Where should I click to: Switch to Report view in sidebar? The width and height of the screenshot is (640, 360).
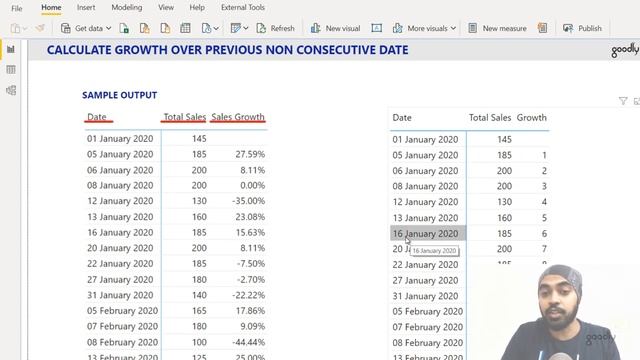tap(11, 49)
